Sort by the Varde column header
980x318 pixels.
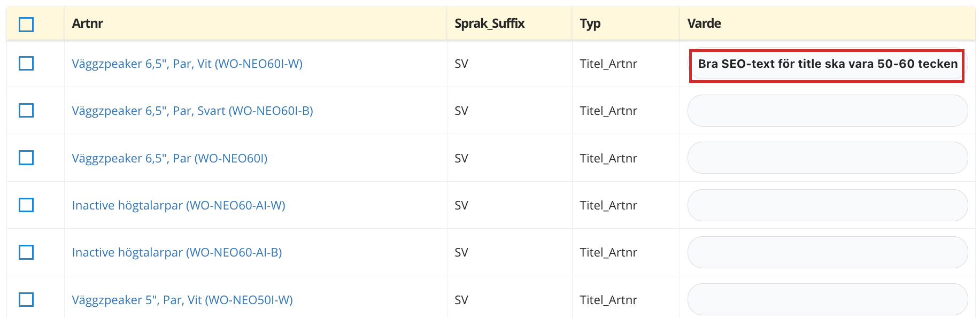[x=704, y=24]
